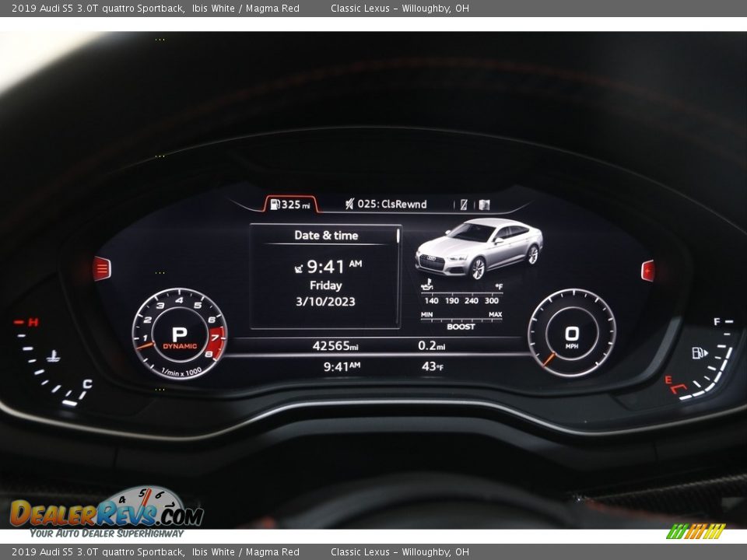Click the BOOST gauge bar
Screen dimensions: 747x560
461,320
